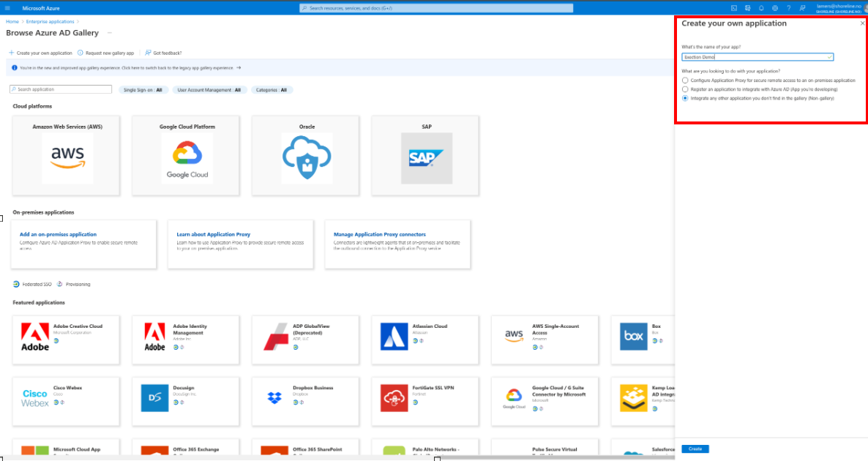
Task: Open the Adobe Identity Management app logo
Action: tap(154, 337)
